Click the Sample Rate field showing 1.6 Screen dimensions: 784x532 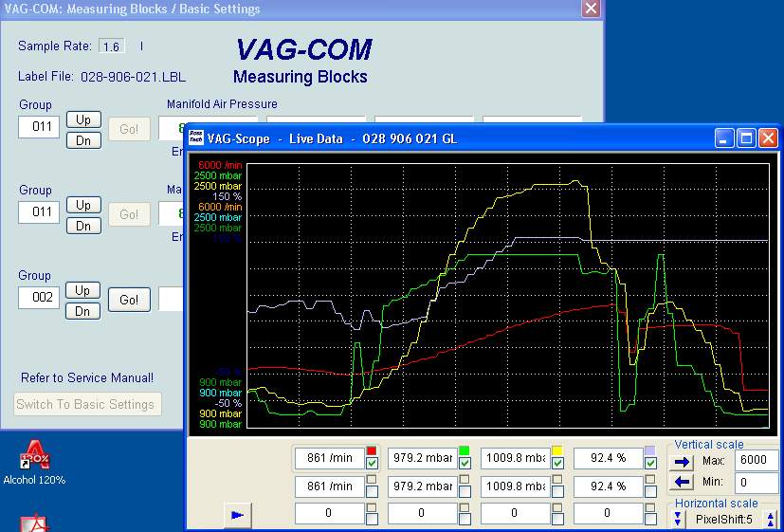[x=111, y=46]
